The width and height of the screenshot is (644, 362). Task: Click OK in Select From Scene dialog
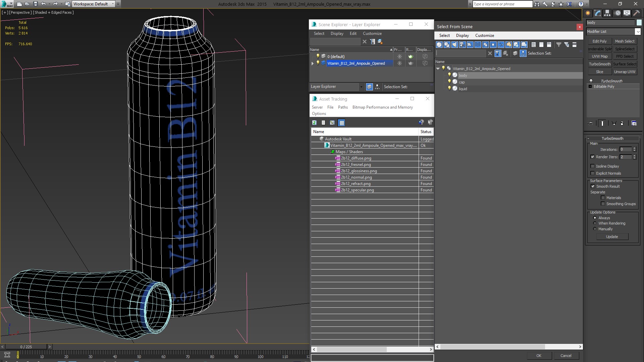(x=539, y=356)
